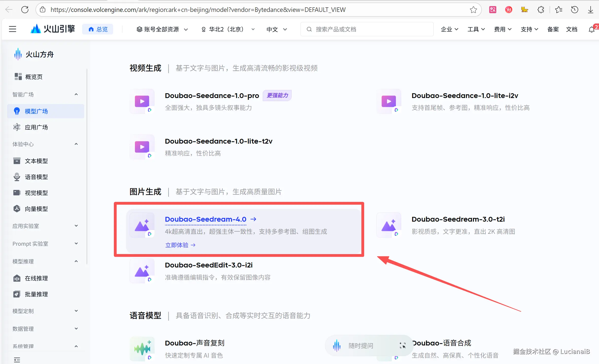
Task: Click the hamburger menu icon in header
Action: click(12, 29)
